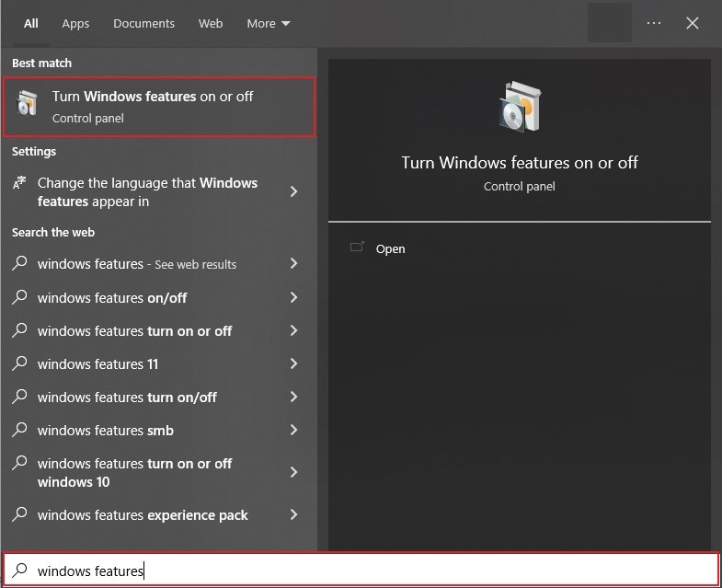Click the large Windows features preview icon
This screenshot has width=722, height=588.
click(520, 107)
